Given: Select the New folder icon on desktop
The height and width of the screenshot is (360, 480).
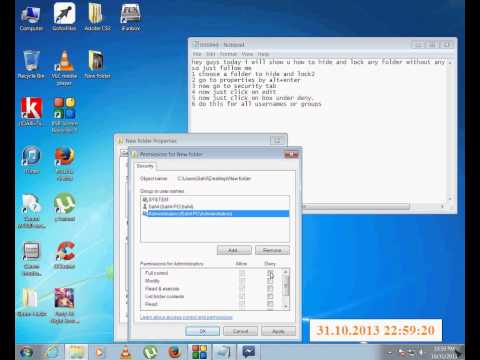Looking at the screenshot, I should (x=97, y=64).
